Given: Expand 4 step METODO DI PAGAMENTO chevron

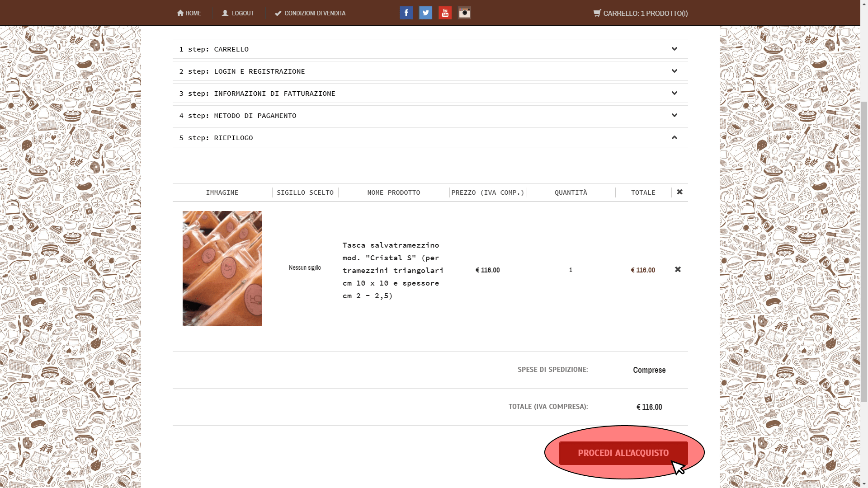Looking at the screenshot, I should pyautogui.click(x=674, y=115).
